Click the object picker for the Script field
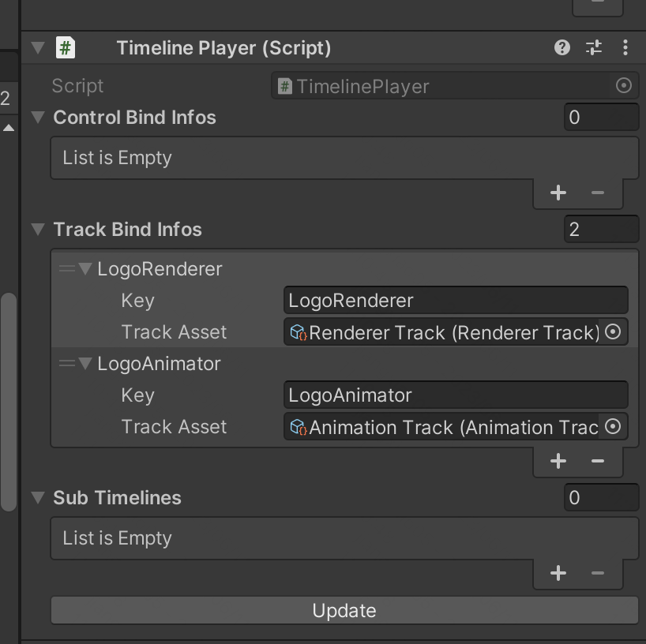The height and width of the screenshot is (644, 646). 623,86
